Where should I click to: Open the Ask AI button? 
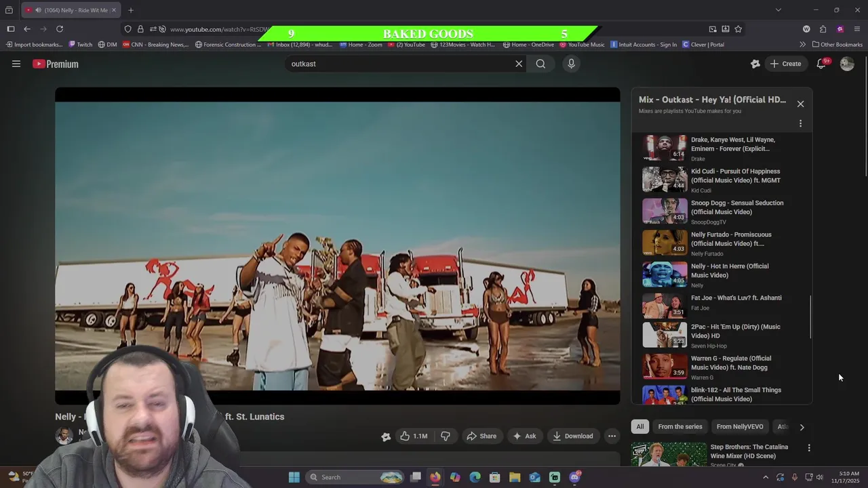[x=524, y=436]
